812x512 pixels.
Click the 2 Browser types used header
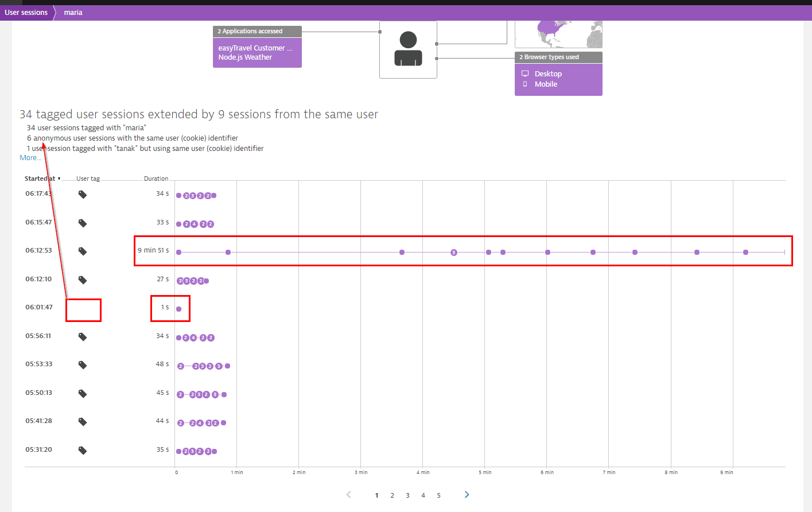click(558, 57)
